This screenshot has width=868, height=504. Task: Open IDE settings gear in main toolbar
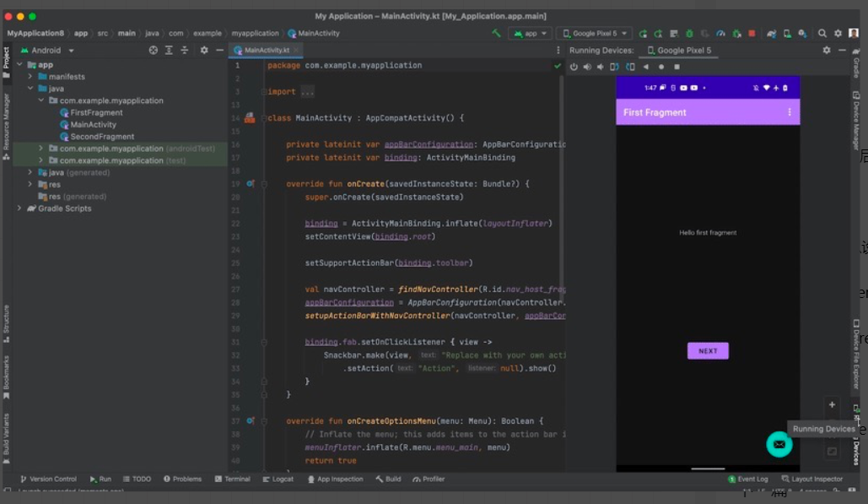tap(838, 33)
